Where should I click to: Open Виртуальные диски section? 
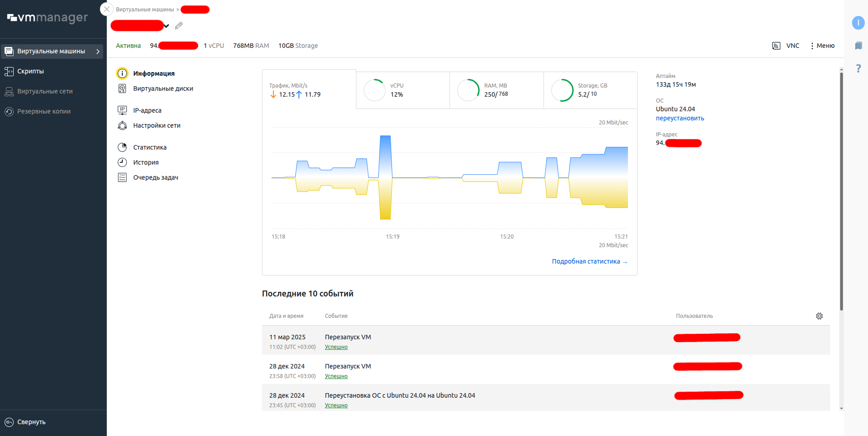pos(163,88)
